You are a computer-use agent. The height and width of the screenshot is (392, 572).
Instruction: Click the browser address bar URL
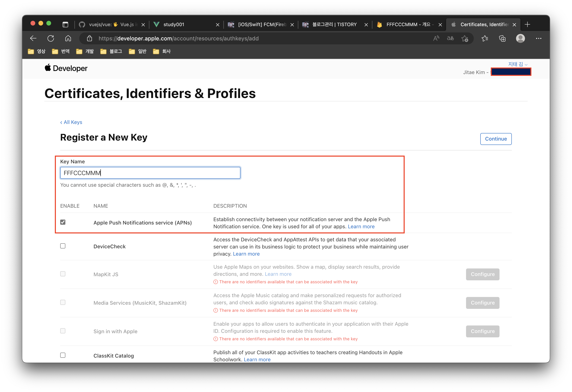178,38
